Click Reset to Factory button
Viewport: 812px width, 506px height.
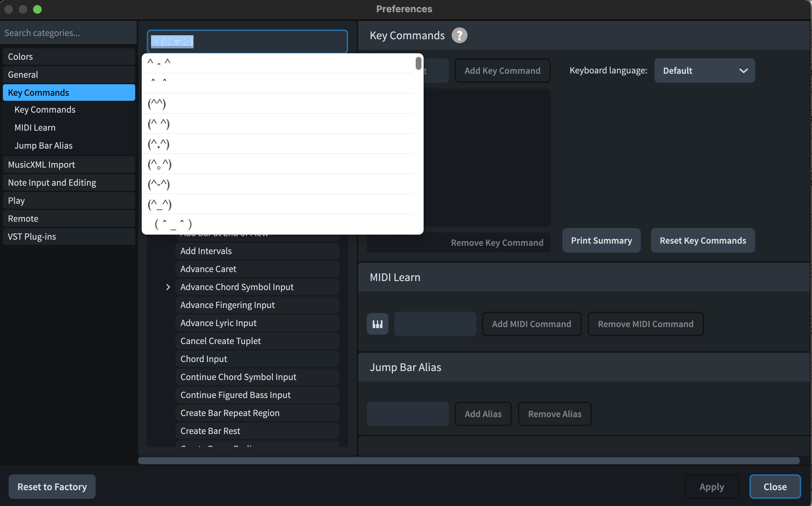[52, 487]
